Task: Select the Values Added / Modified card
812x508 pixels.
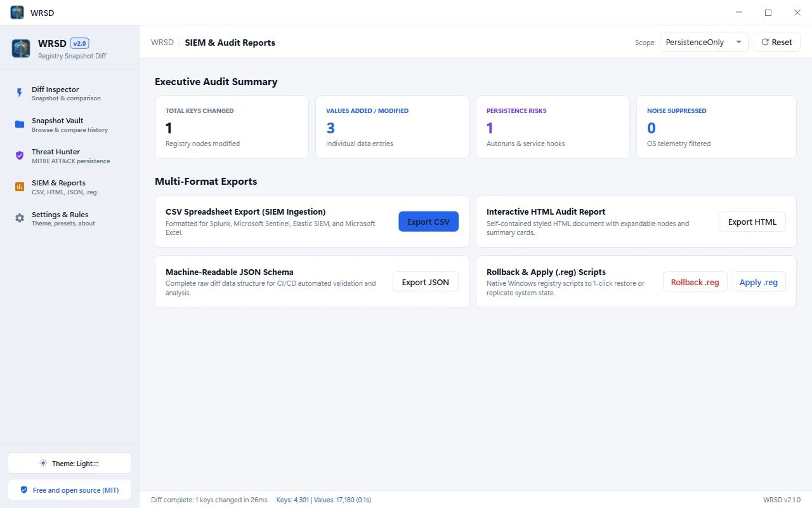Action: [392, 127]
